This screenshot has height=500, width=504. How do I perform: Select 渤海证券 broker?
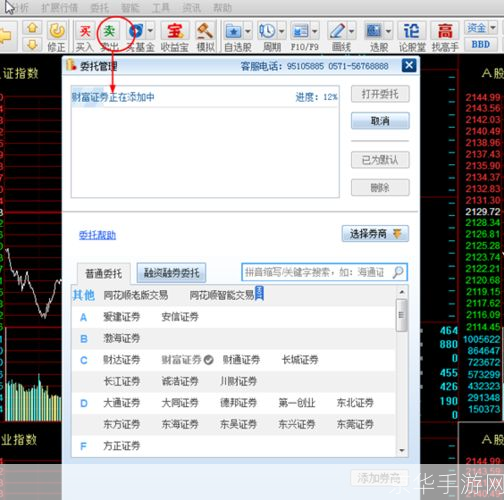coord(122,339)
